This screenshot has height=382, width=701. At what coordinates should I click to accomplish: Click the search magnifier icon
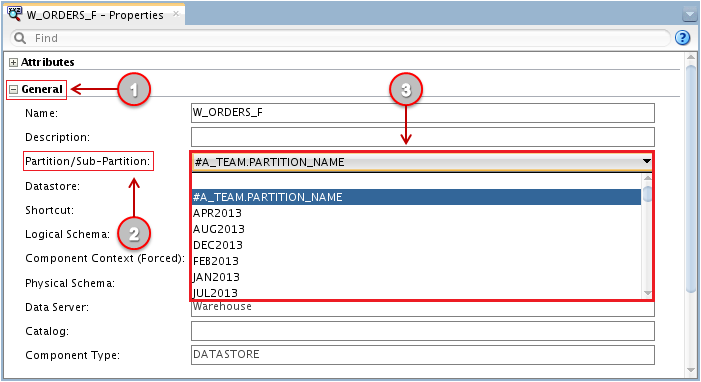pyautogui.click(x=20, y=38)
